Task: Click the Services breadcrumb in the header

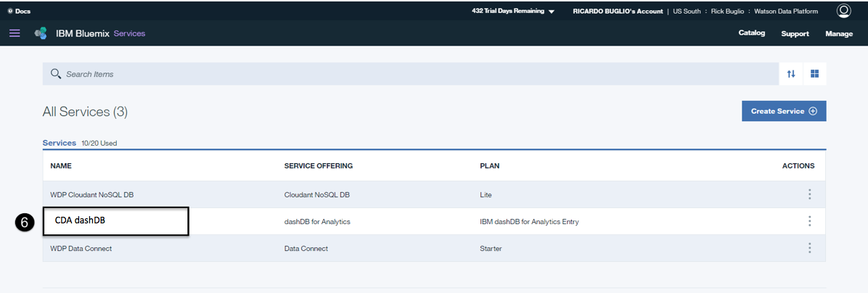Action: point(129,33)
